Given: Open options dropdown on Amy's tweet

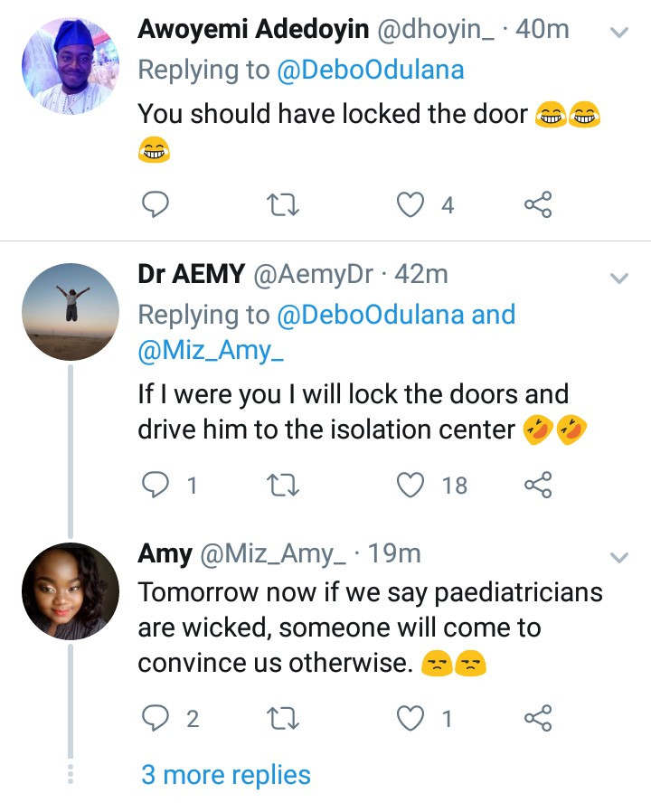Looking at the screenshot, I should click(619, 557).
